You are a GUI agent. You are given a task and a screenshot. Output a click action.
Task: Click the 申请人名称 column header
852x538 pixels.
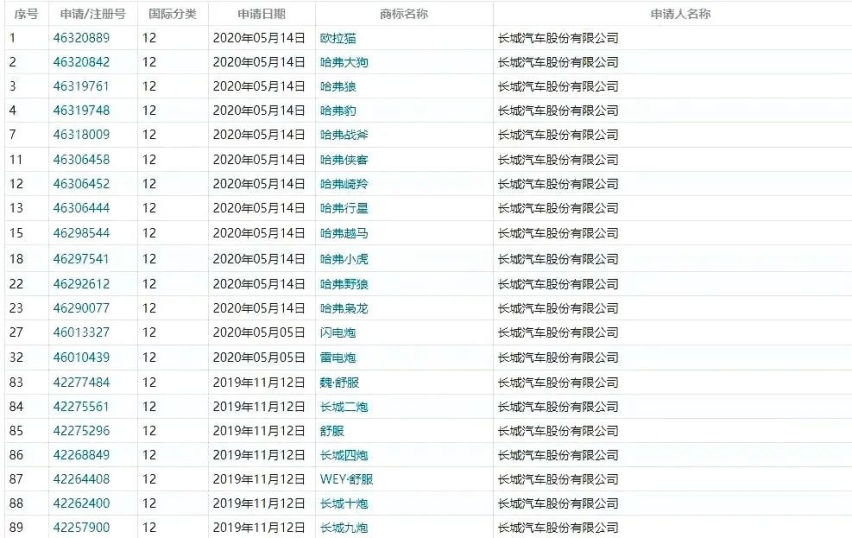pos(680,14)
